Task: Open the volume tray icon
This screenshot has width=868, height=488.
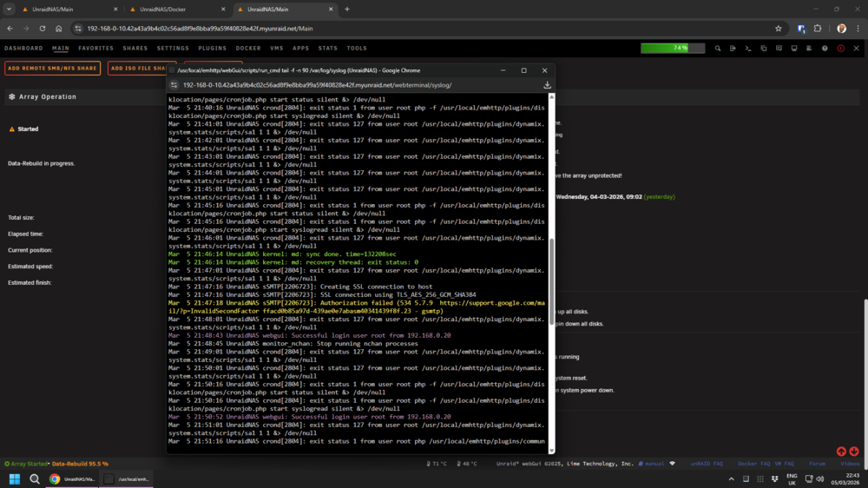Action: [x=820, y=479]
